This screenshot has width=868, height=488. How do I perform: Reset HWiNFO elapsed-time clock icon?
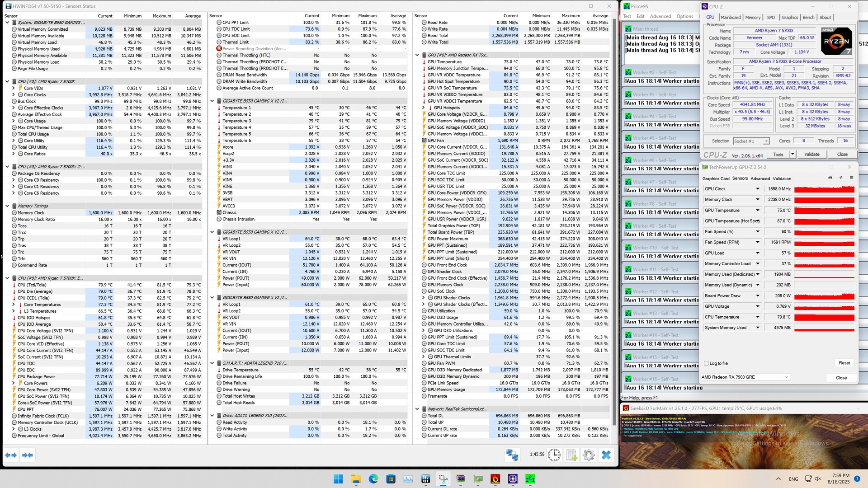coord(554,455)
